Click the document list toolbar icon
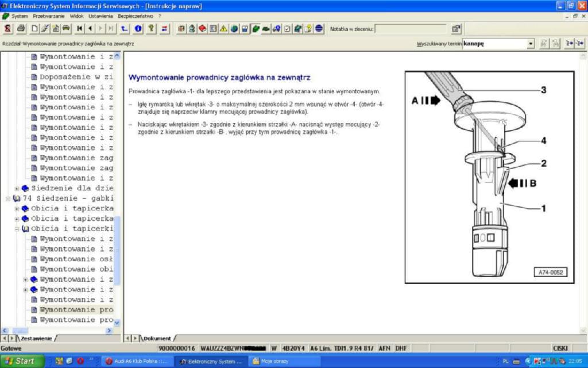Screen dimensions: 588x368 click(x=213, y=29)
